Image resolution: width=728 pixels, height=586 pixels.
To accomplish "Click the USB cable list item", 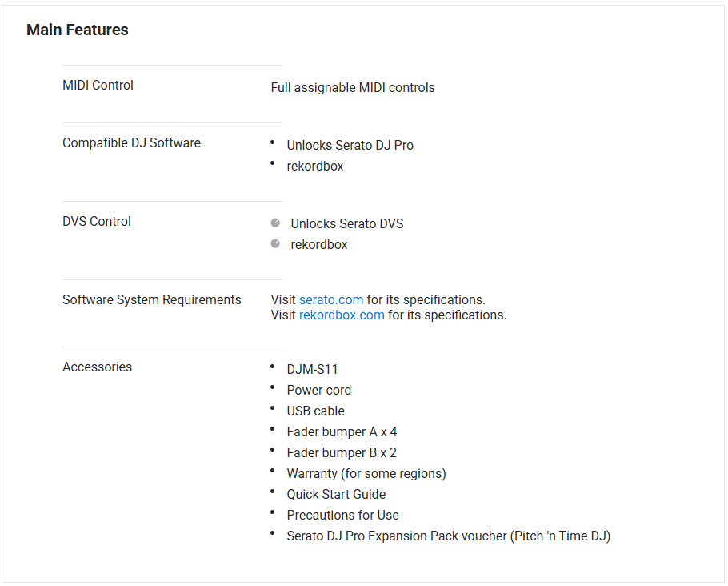I will [316, 411].
